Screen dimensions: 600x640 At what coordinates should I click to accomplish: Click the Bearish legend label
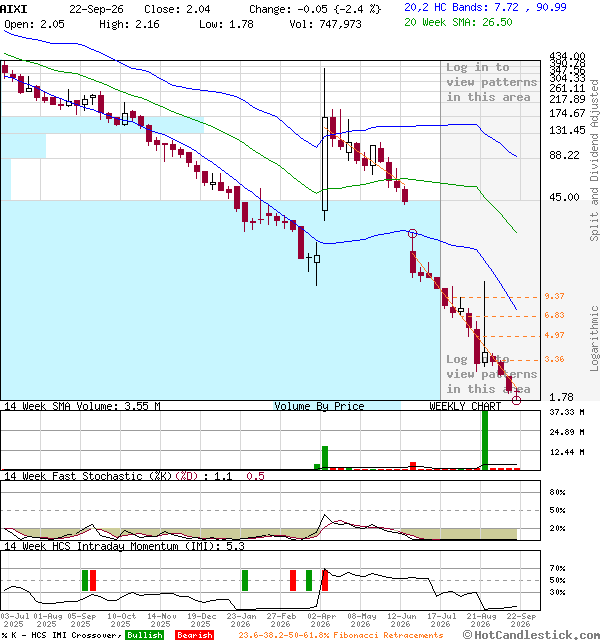click(x=195, y=635)
